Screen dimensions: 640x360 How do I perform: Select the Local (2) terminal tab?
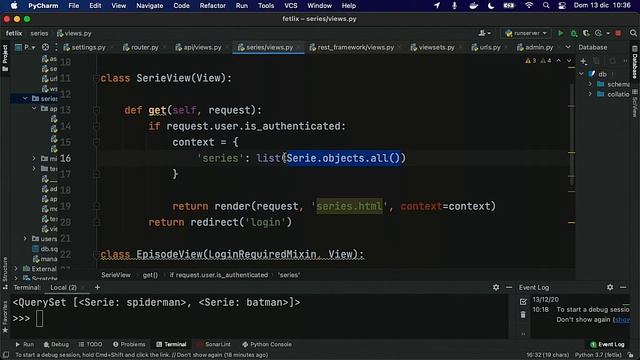coord(63,287)
